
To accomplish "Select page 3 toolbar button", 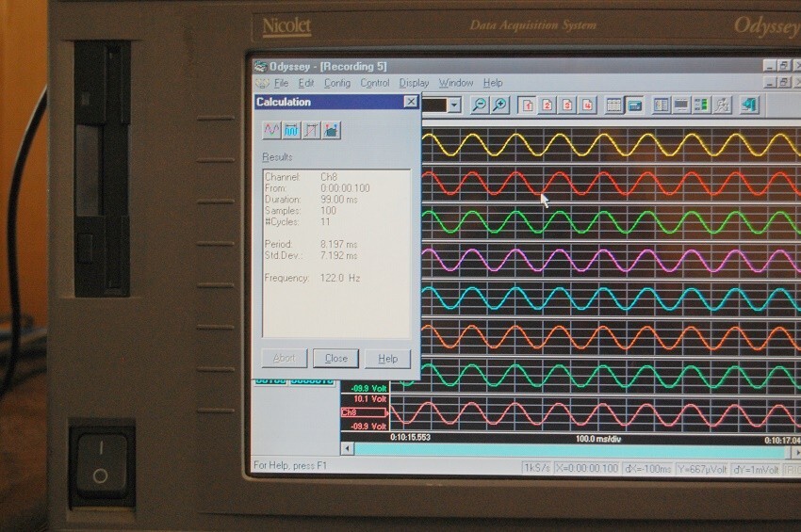I will coord(567,105).
